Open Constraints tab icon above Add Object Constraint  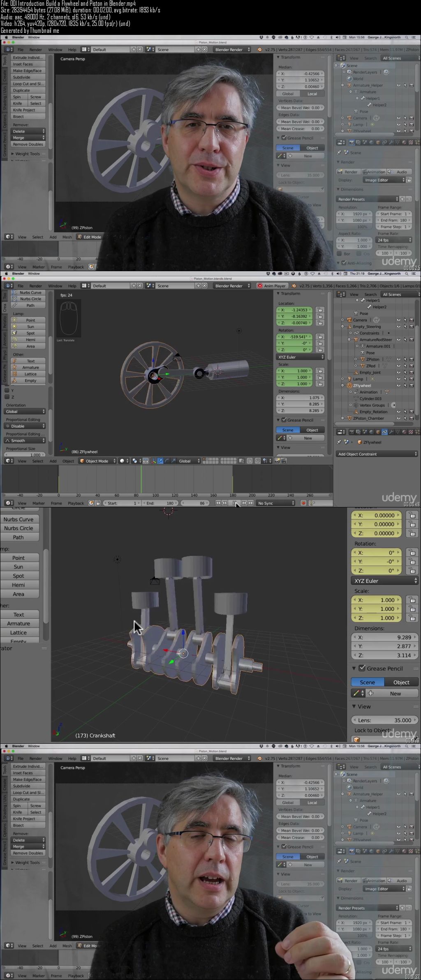point(384,432)
